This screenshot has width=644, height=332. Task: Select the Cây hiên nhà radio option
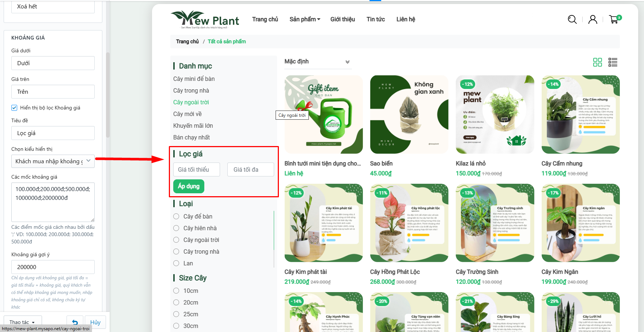[x=176, y=228]
